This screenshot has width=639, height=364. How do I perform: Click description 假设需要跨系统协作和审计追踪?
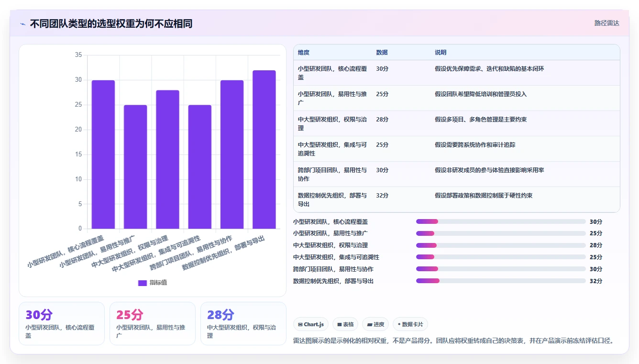point(475,144)
